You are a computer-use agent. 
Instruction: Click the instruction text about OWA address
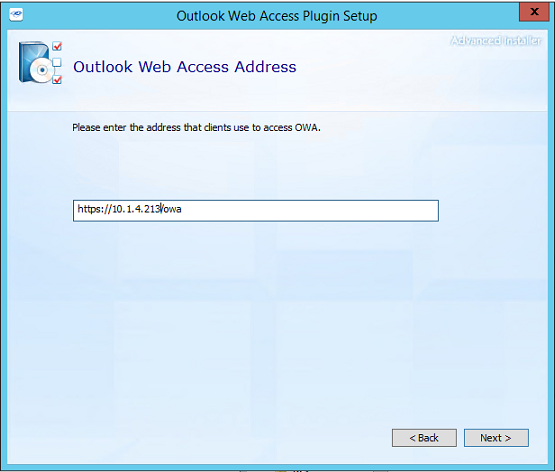196,127
